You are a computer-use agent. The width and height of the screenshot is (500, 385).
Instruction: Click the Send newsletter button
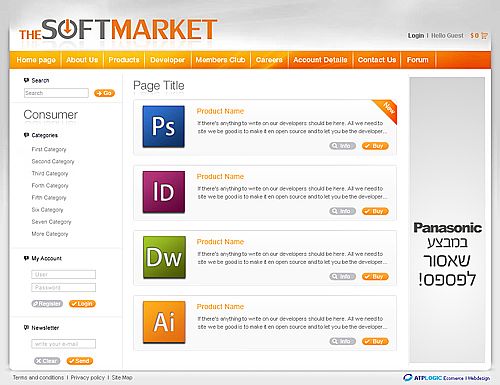80,361
